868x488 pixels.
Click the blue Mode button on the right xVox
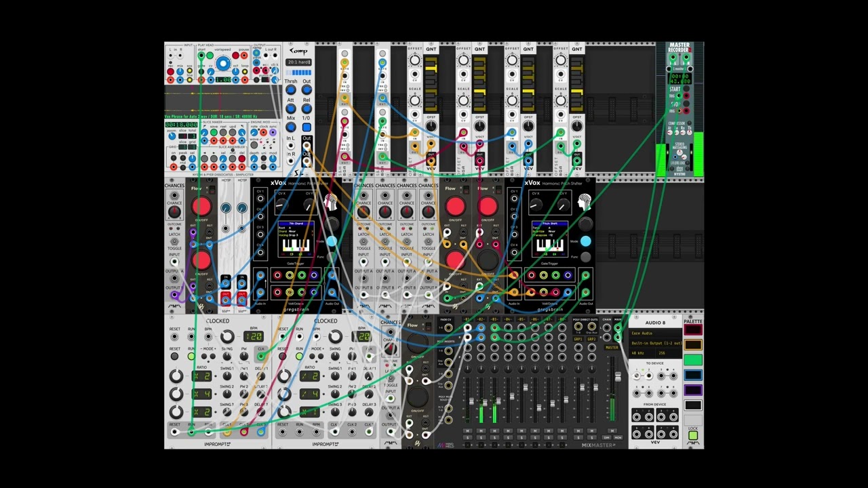pos(586,241)
